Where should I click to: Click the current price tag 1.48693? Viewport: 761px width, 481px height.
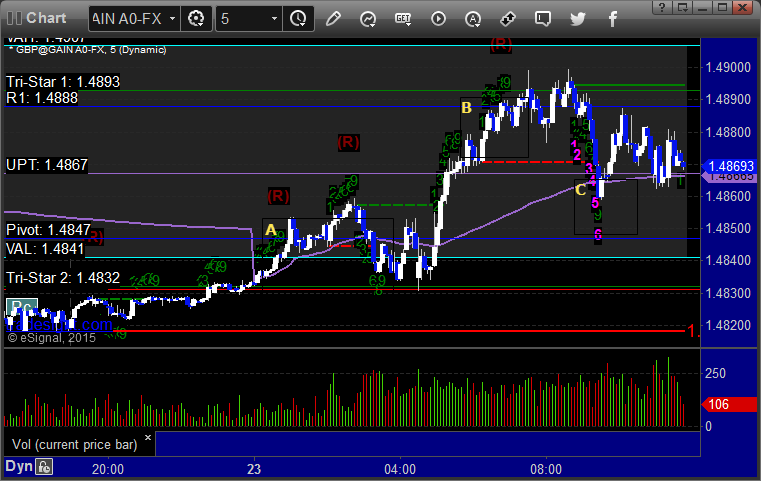(x=731, y=166)
